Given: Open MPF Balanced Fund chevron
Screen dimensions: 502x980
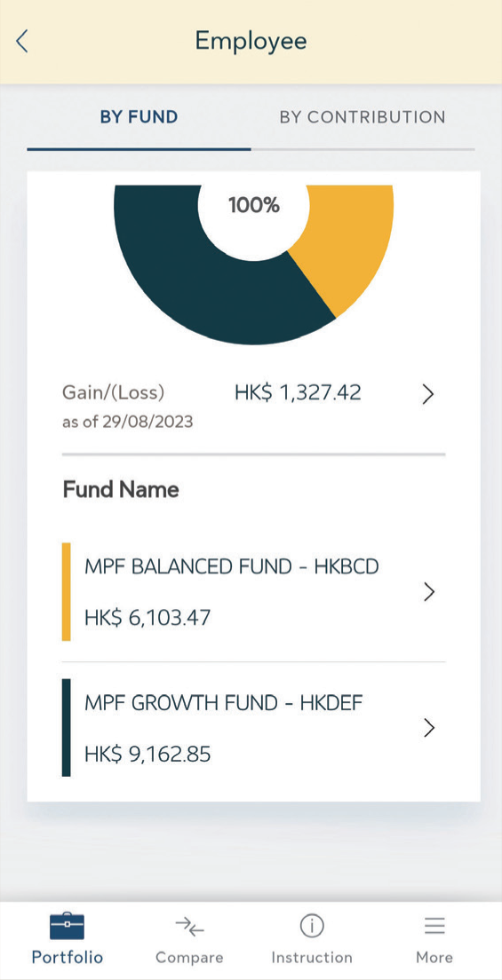Looking at the screenshot, I should click(x=429, y=592).
